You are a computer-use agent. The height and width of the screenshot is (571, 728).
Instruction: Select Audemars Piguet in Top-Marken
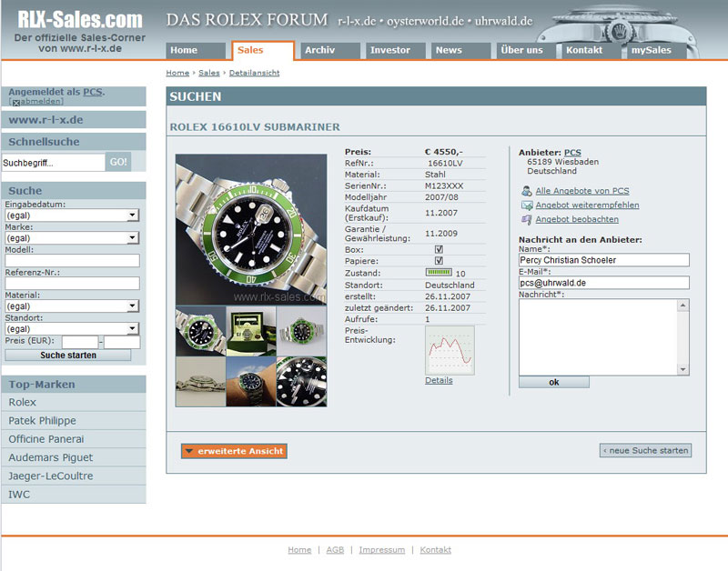[74, 457]
